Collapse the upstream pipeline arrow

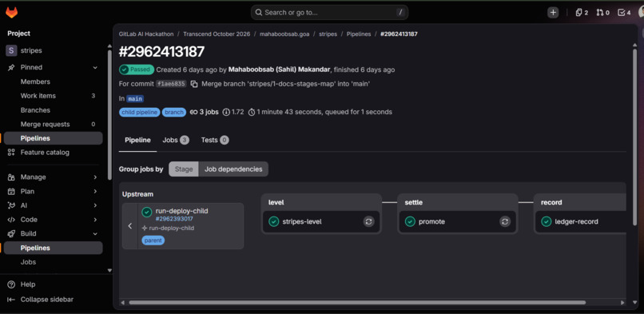(130, 226)
